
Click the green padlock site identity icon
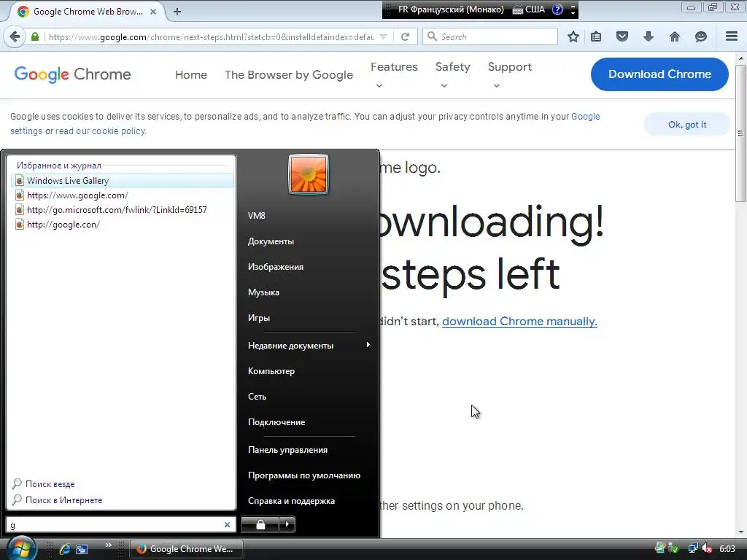35,36
